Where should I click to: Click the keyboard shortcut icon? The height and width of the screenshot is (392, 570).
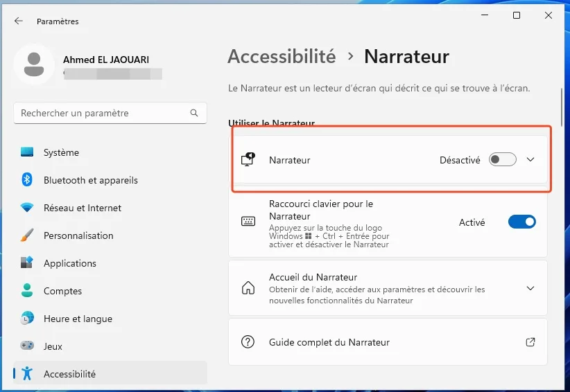tap(248, 221)
